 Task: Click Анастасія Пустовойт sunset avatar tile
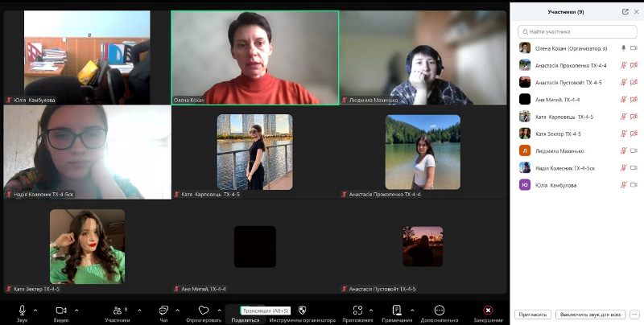pos(423,246)
